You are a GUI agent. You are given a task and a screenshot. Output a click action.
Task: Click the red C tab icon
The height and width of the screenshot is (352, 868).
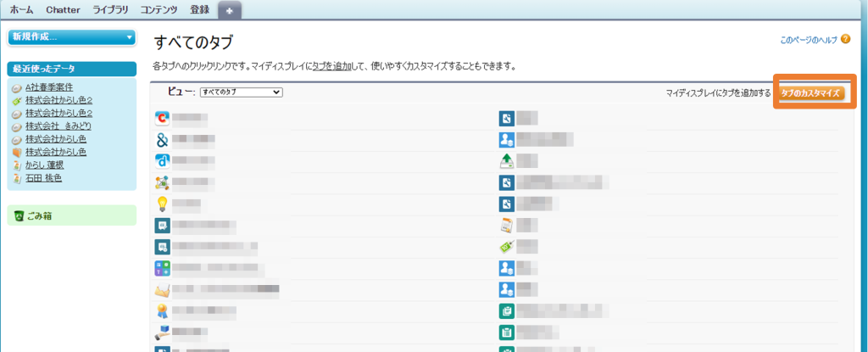pyautogui.click(x=162, y=118)
